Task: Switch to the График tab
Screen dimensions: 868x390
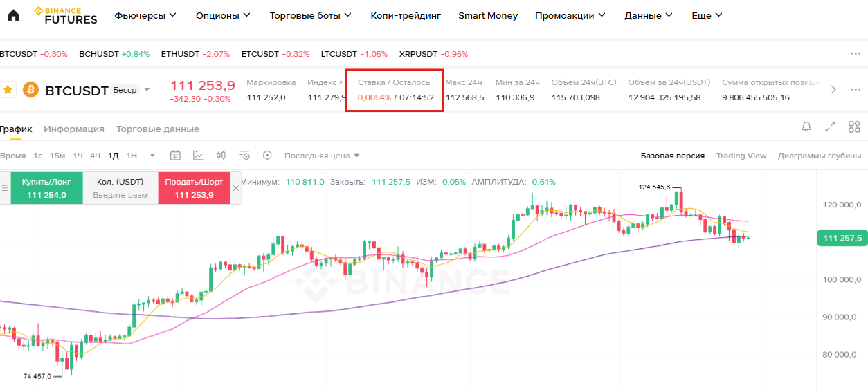Action: (16, 129)
